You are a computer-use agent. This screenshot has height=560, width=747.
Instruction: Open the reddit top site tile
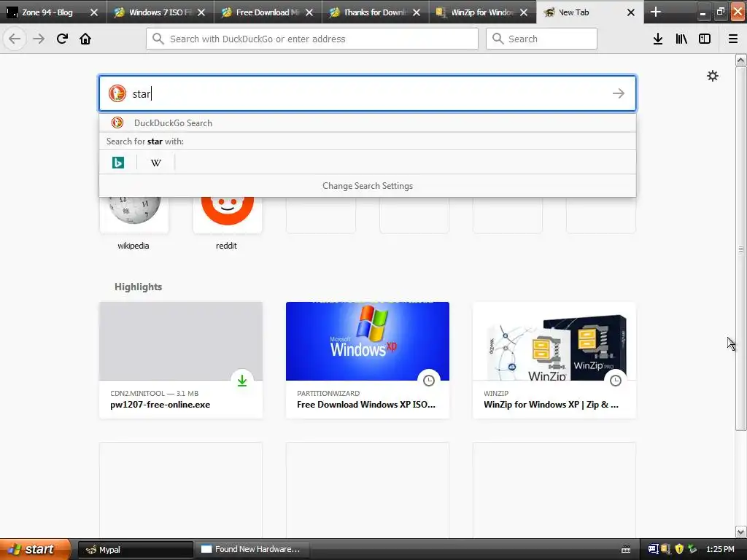coord(228,215)
